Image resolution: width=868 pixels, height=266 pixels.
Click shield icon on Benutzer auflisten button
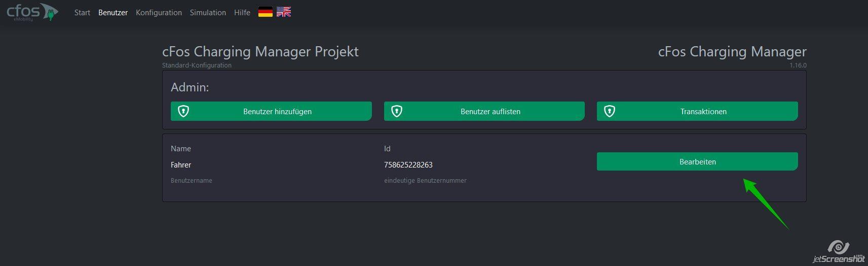[397, 111]
